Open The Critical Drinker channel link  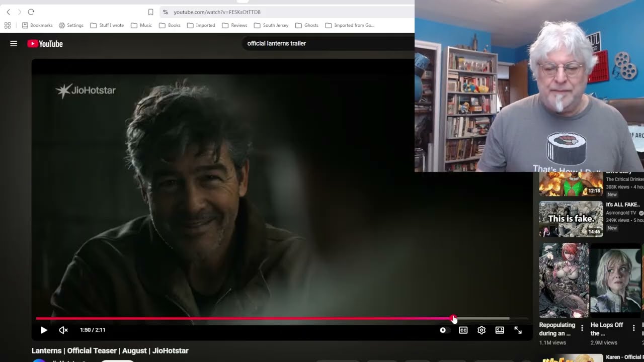[624, 179]
